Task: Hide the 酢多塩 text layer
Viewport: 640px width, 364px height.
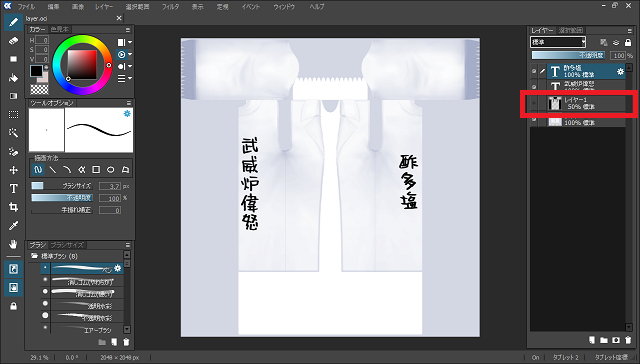Action: (534, 71)
